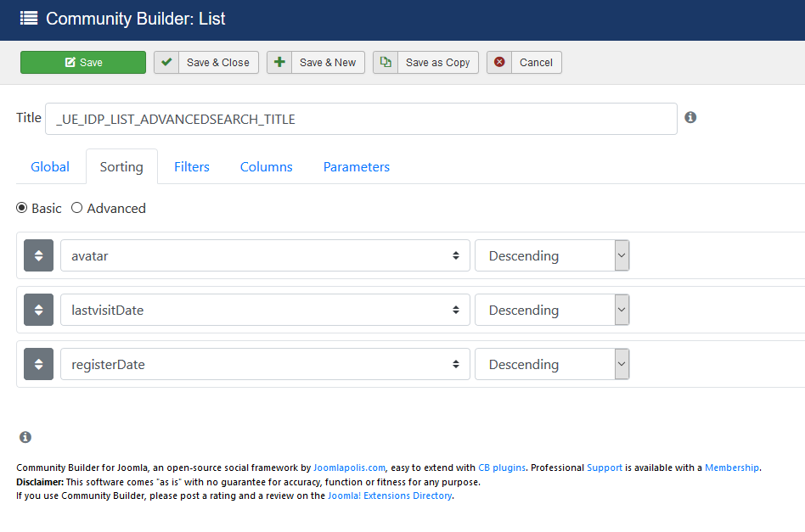Select the Basic radio button
Viewport: 805px width, 532px height.
pos(21,208)
